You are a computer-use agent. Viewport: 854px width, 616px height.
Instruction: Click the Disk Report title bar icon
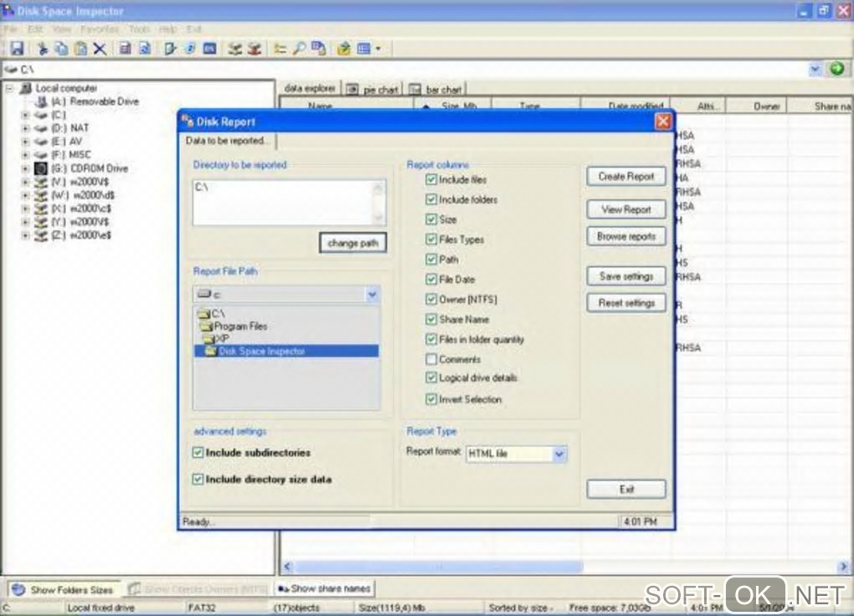point(188,121)
